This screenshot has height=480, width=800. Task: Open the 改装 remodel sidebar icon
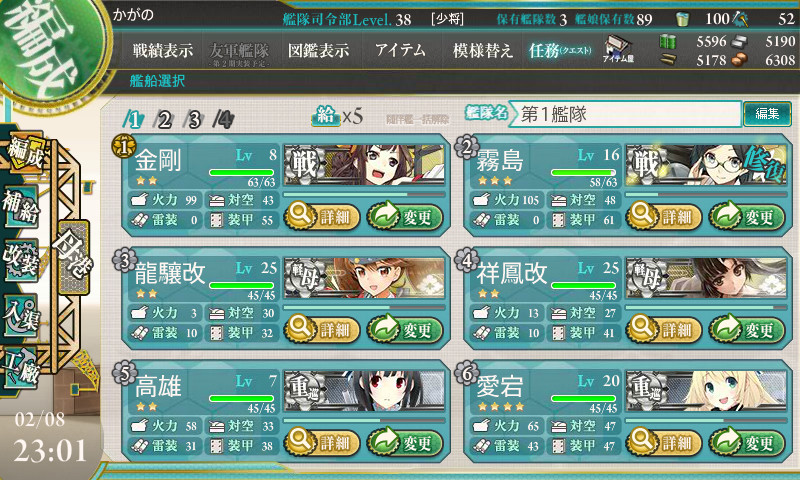(20, 260)
